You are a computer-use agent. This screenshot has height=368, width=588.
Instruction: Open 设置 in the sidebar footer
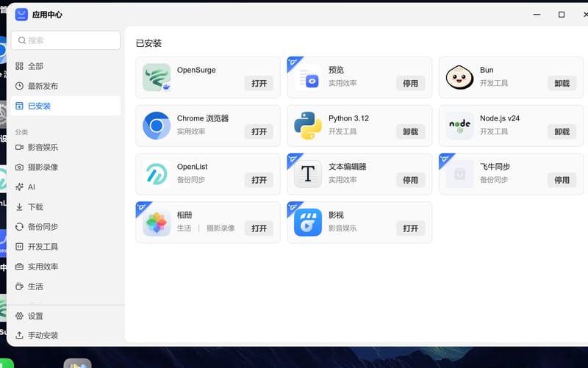(65, 316)
